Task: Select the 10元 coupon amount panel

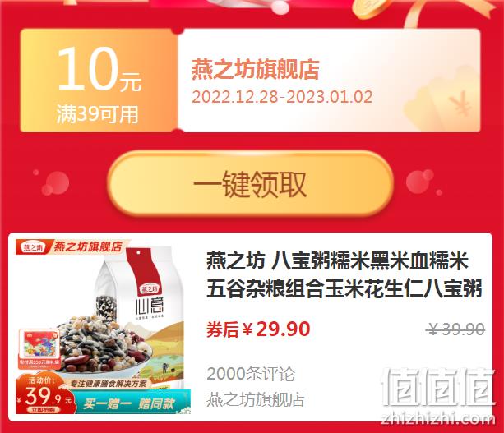Action: click(x=99, y=81)
